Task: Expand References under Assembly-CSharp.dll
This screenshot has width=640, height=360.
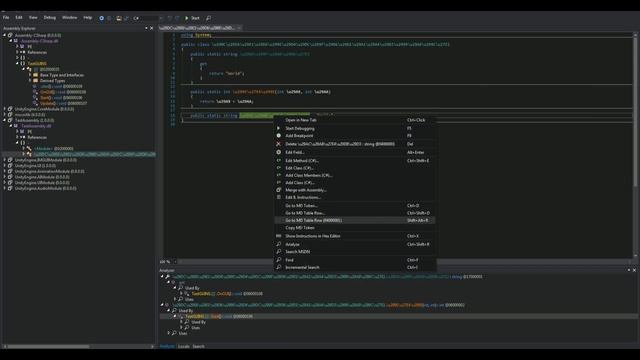Action: click(x=18, y=52)
